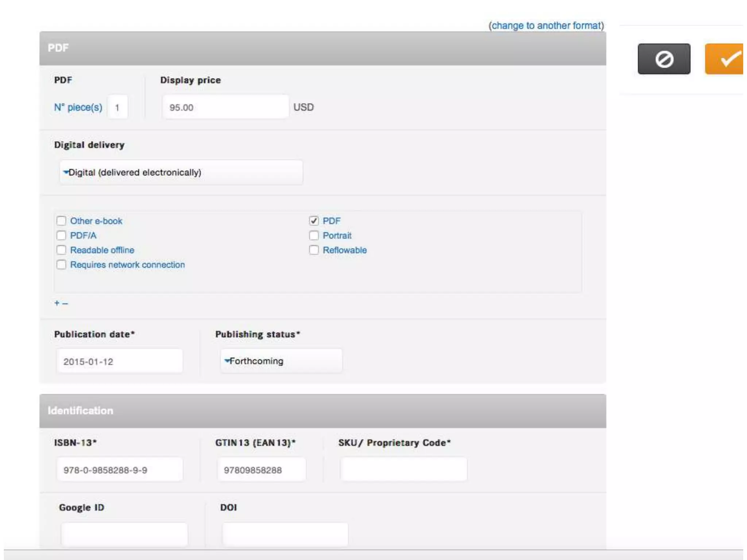
Task: Click into the DOI text field
Action: (285, 534)
